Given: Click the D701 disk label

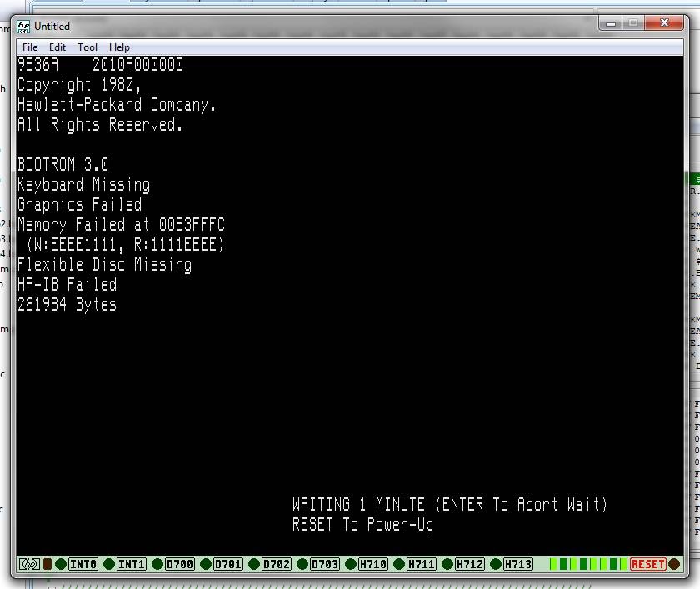Looking at the screenshot, I should pos(228,564).
